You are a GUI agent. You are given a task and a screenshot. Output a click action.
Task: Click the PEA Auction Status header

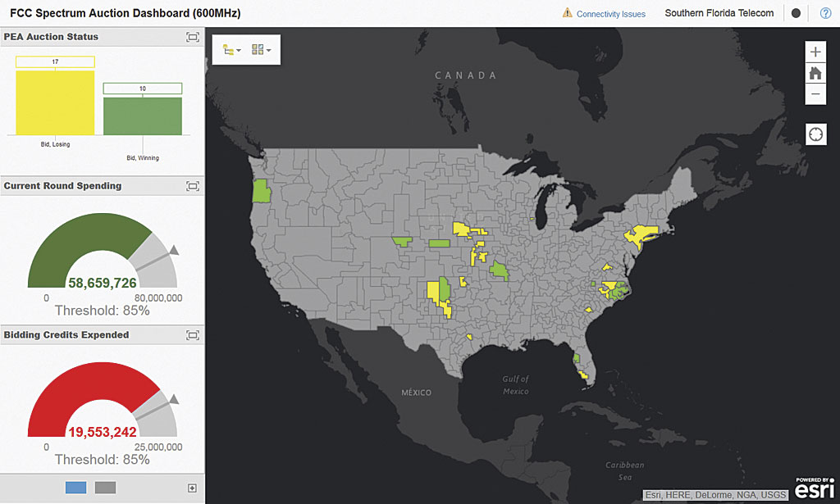click(51, 37)
